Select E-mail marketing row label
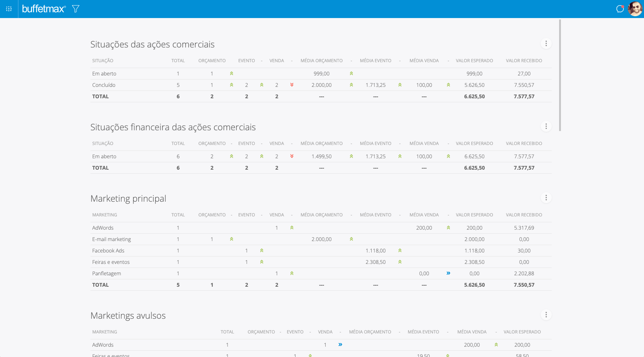This screenshot has width=644, height=357. pyautogui.click(x=111, y=239)
